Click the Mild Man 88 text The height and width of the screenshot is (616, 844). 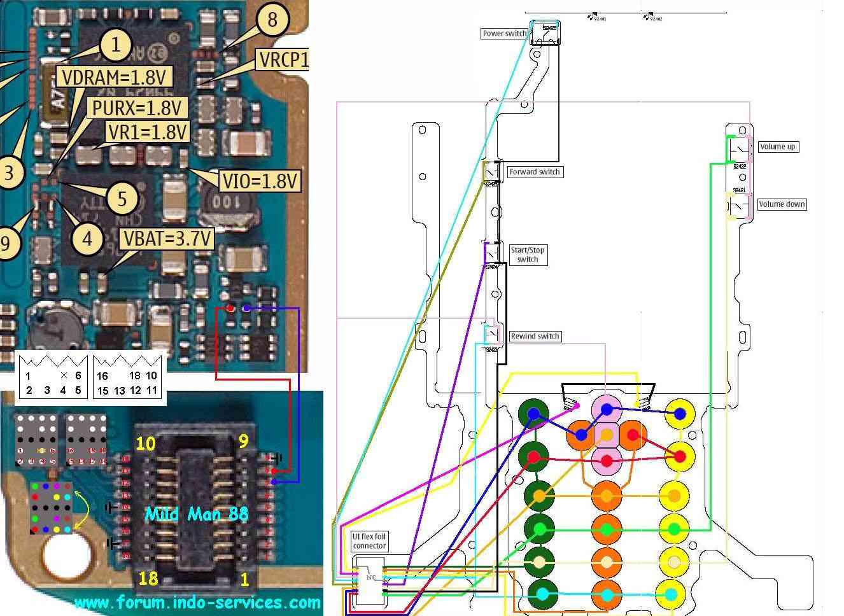click(x=196, y=514)
